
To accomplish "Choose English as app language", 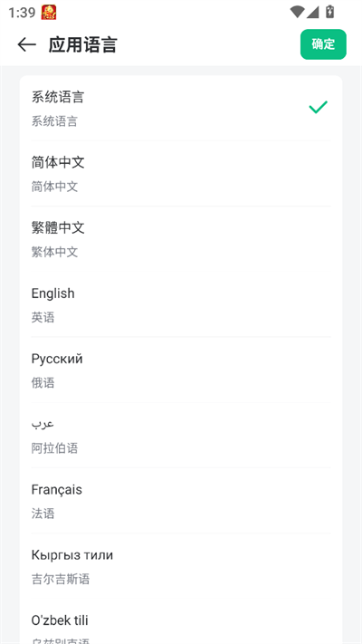I will [x=181, y=304].
